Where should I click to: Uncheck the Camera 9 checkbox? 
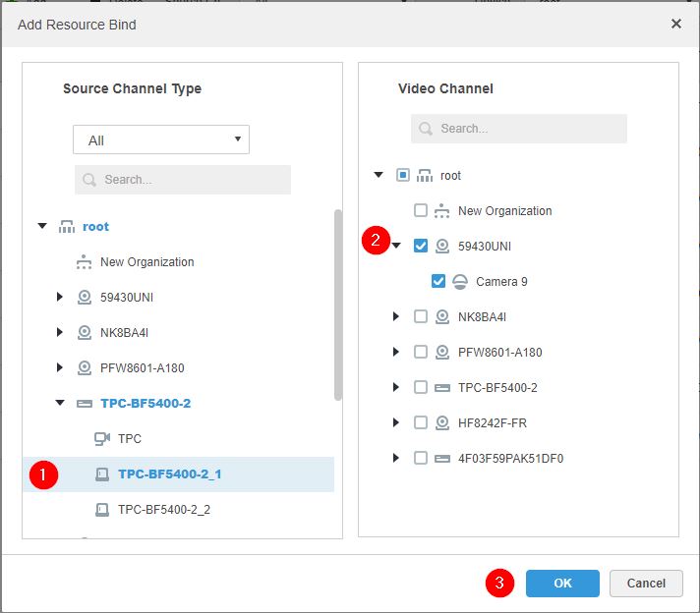point(438,282)
